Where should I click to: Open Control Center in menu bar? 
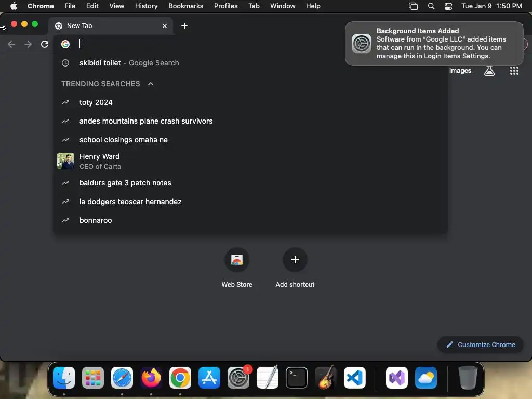point(448,6)
